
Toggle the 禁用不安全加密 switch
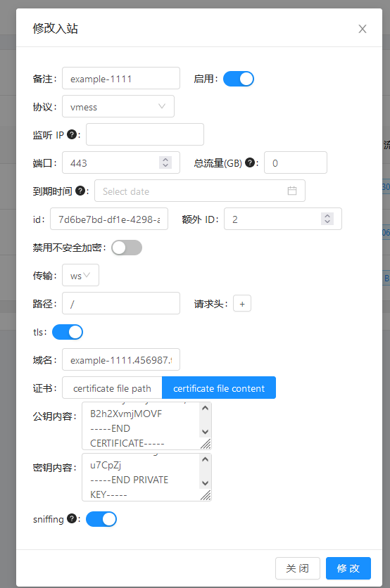pyautogui.click(x=127, y=248)
